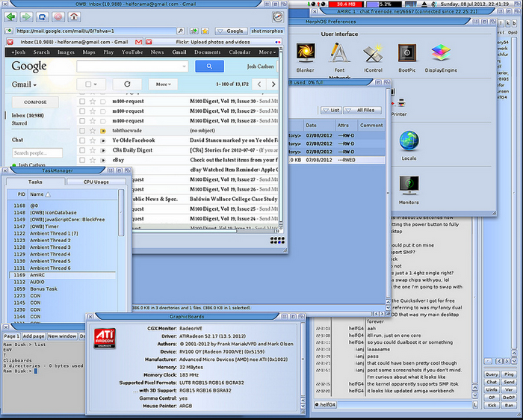Open Documents from the Google bar

click(207, 52)
